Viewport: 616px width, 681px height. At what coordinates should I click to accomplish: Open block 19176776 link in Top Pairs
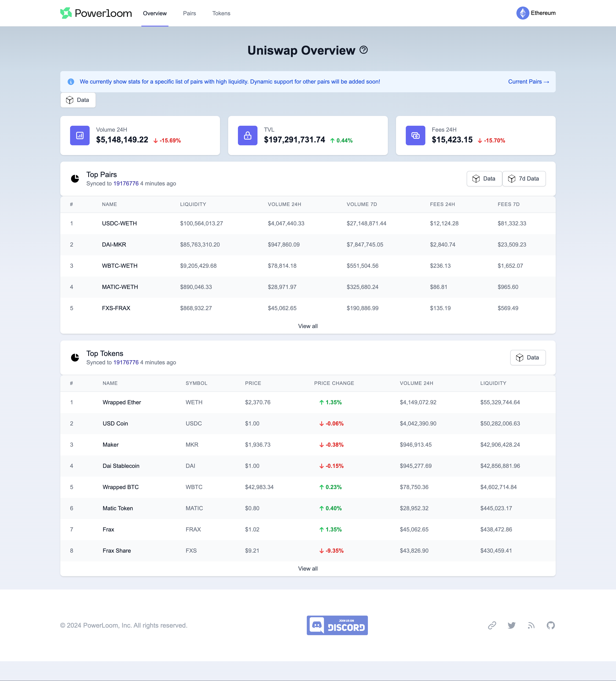[x=126, y=183]
